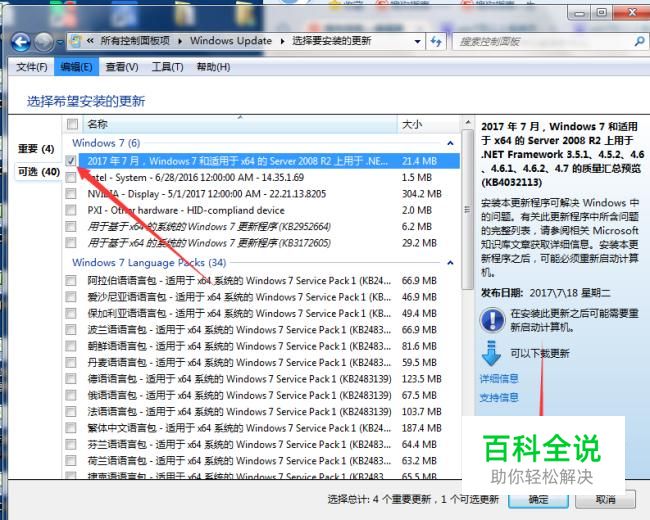Click the 187.4 MB size value
The image size is (650, 520).
pyautogui.click(x=422, y=428)
